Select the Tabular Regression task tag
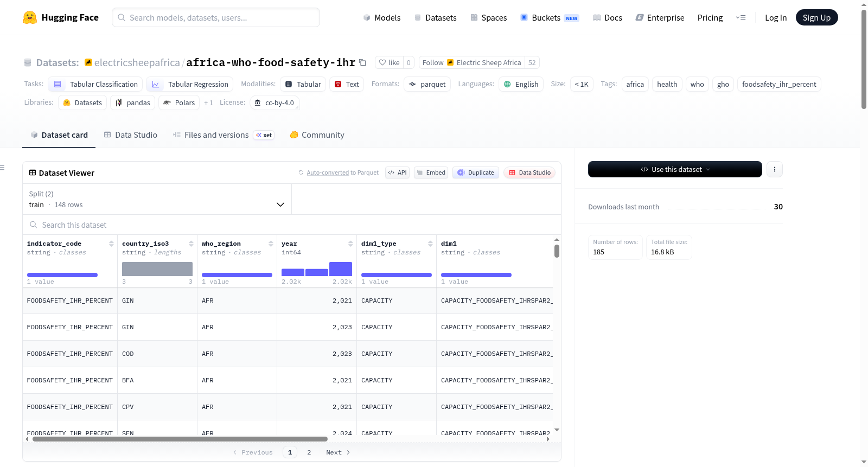The height and width of the screenshot is (467, 868). point(190,84)
